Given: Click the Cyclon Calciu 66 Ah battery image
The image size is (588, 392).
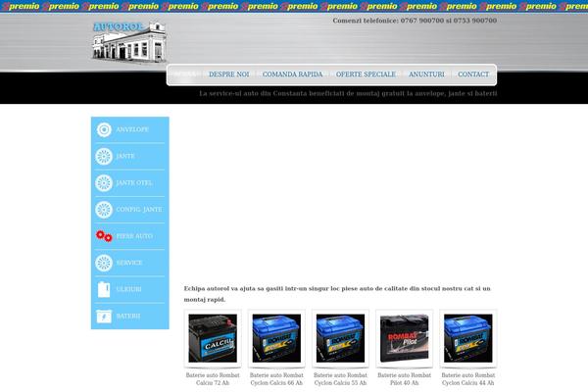Looking at the screenshot, I should 276,338.
